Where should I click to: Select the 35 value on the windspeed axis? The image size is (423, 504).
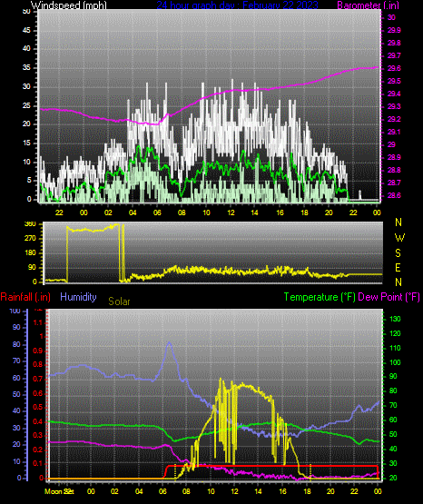pyautogui.click(x=26, y=67)
